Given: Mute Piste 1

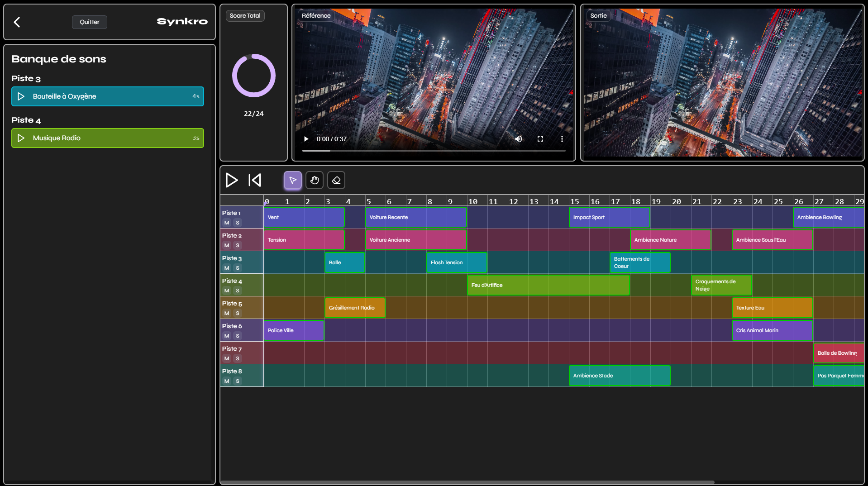Looking at the screenshot, I should tap(227, 223).
